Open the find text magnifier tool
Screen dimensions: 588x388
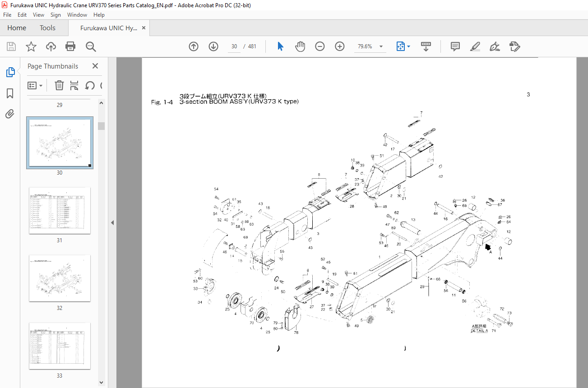click(x=91, y=46)
